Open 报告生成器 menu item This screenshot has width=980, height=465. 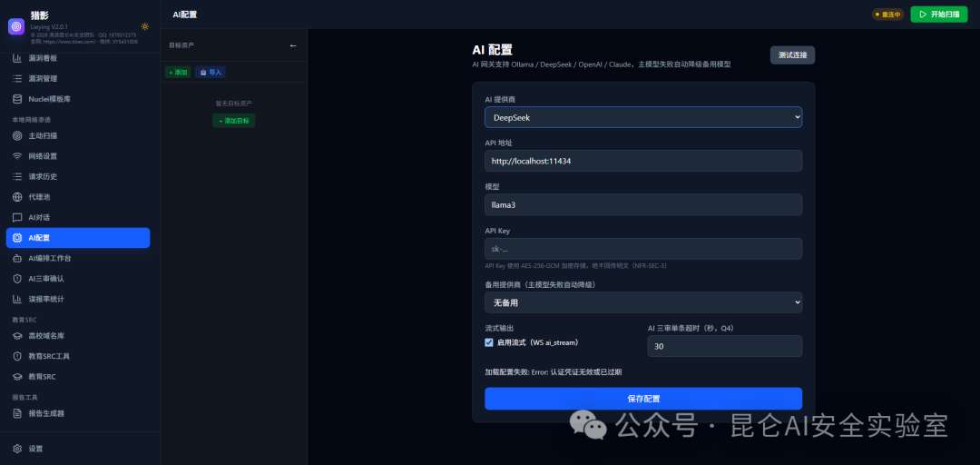(x=78, y=413)
